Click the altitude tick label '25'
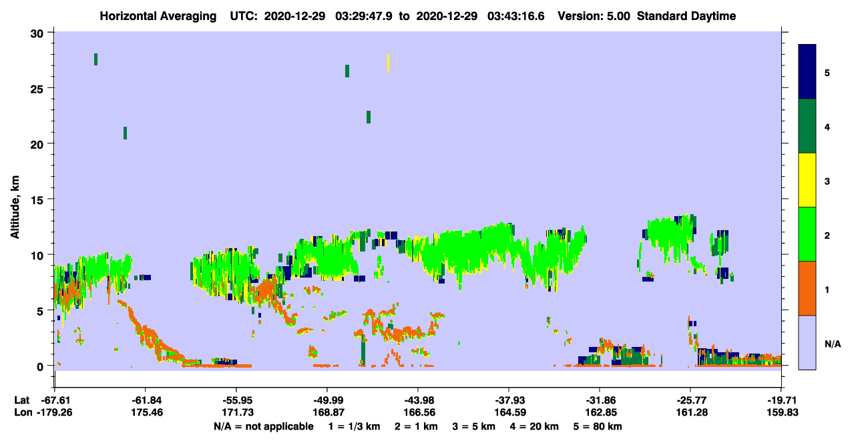 click(x=39, y=88)
